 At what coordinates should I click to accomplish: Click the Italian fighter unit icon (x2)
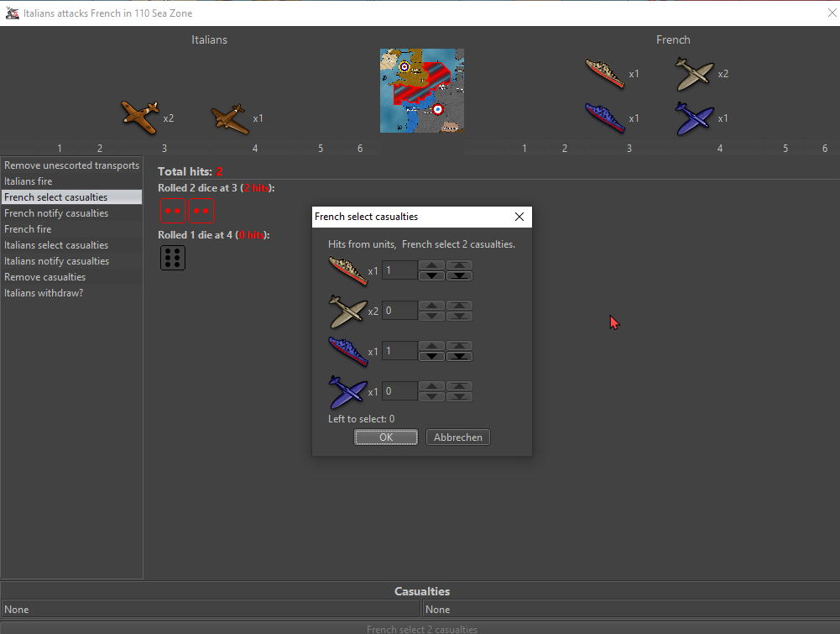pyautogui.click(x=139, y=118)
